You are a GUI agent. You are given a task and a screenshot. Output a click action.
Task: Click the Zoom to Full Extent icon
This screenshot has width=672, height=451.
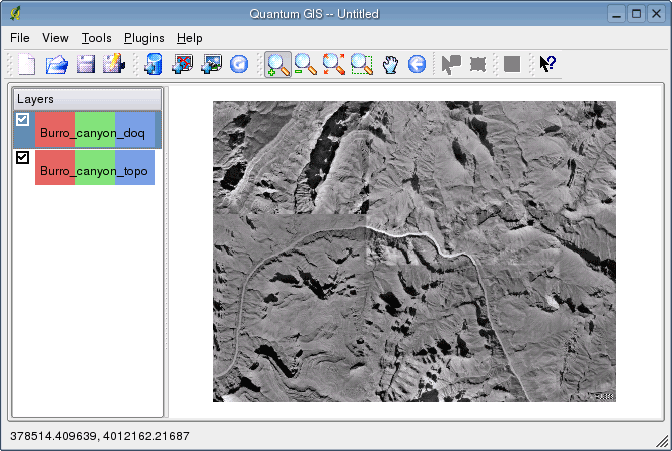[334, 65]
